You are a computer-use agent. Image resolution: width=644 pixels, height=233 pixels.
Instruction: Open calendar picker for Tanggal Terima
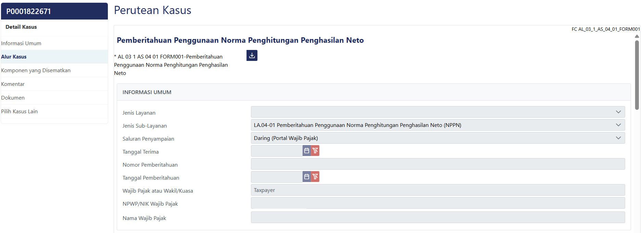click(306, 151)
